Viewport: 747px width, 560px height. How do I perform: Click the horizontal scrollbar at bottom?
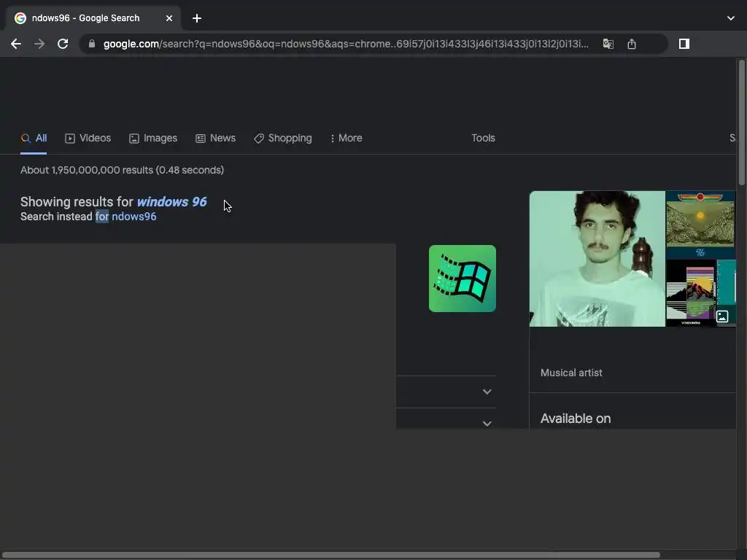tap(330, 555)
